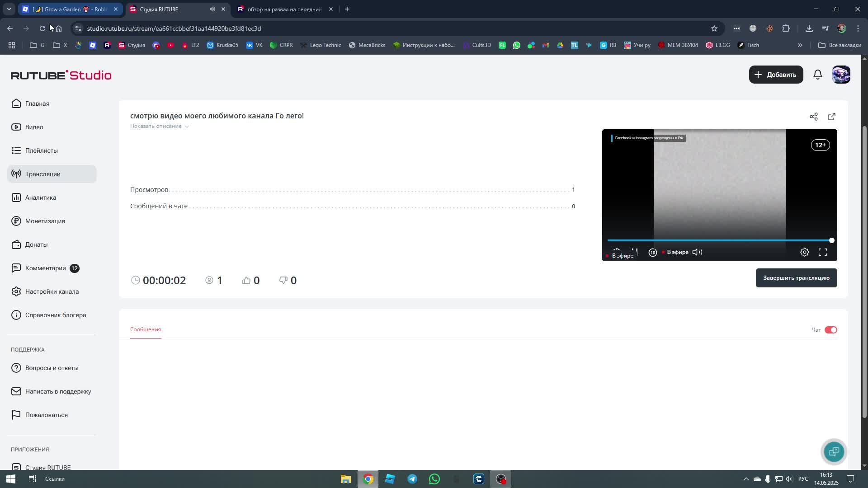Expand hidden bookmarks overflow chevron
Image resolution: width=868 pixels, height=488 pixels.
click(x=800, y=45)
